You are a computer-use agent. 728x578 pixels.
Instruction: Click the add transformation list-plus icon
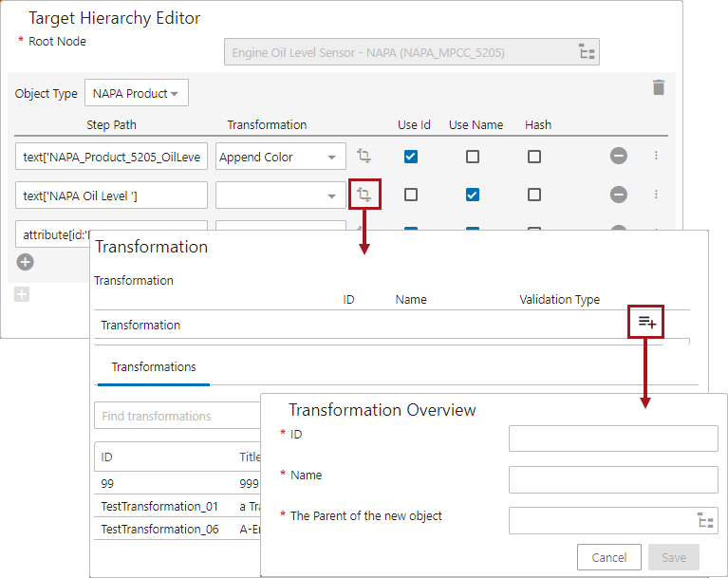(646, 323)
